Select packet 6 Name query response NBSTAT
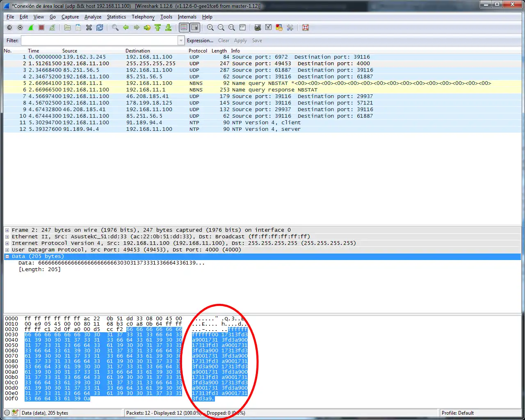This screenshot has height=420, width=525. click(262, 90)
